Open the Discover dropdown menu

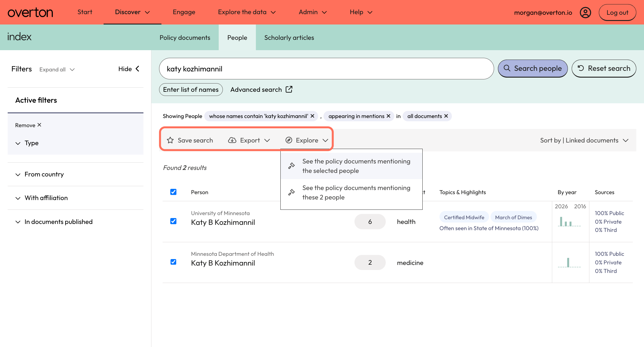pos(133,12)
